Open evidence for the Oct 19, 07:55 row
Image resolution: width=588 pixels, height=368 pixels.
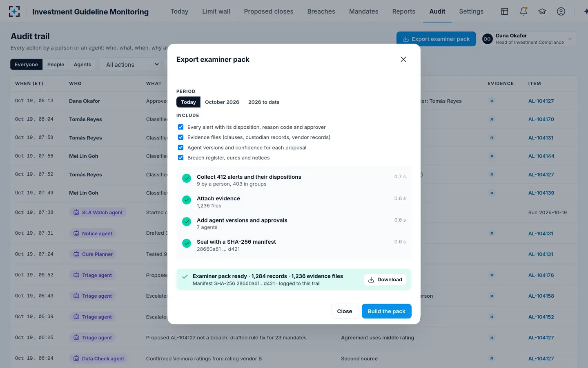pyautogui.click(x=492, y=156)
